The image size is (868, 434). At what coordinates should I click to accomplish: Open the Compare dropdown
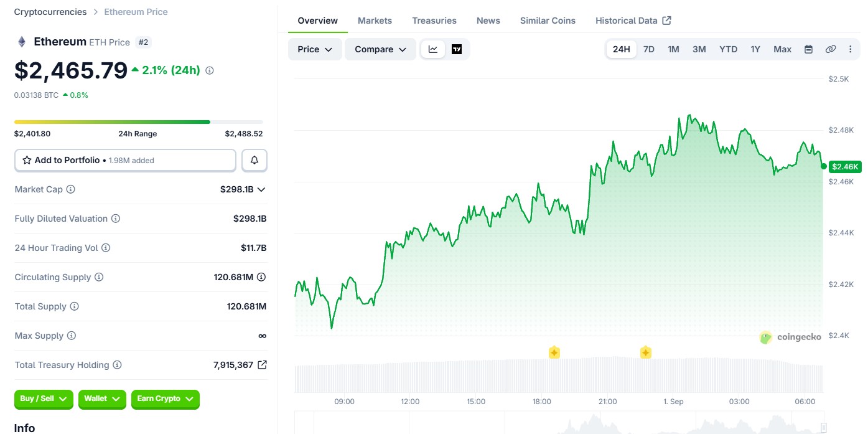click(380, 49)
